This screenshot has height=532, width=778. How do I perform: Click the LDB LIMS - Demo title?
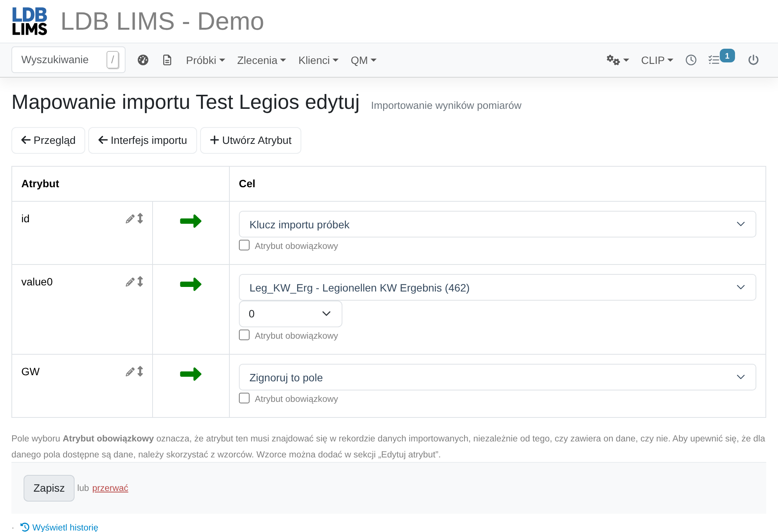162,21
